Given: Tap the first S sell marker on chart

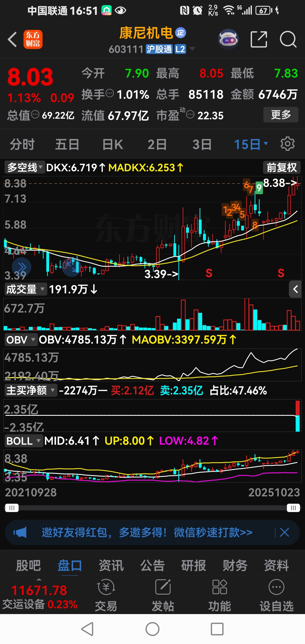Looking at the screenshot, I should (209, 273).
